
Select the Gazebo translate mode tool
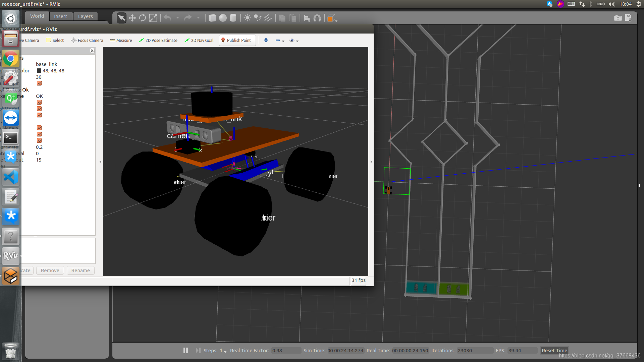coord(132,18)
